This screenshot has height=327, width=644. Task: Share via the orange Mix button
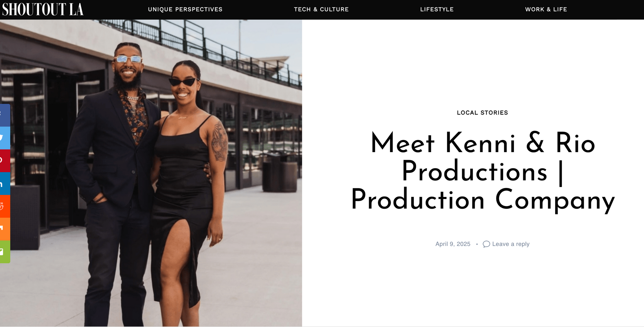(5, 229)
